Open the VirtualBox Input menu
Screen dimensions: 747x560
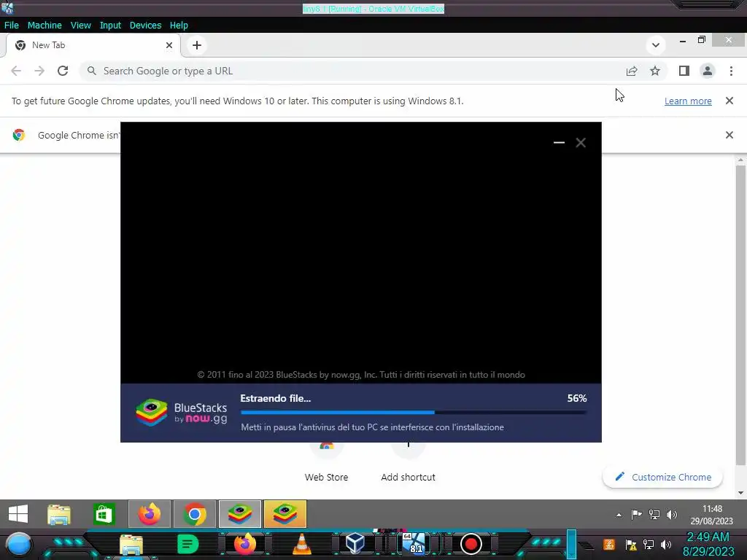tap(110, 26)
